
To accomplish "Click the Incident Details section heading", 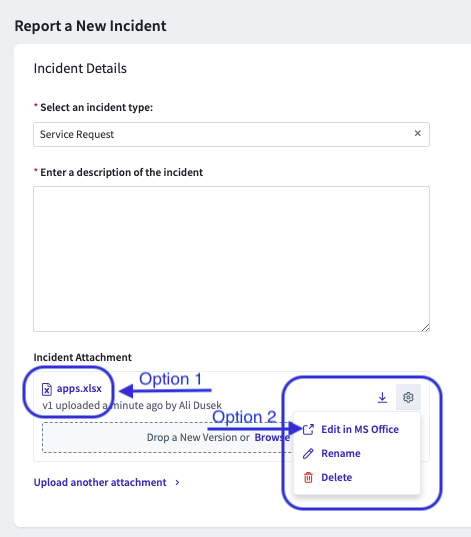I will point(80,68).
